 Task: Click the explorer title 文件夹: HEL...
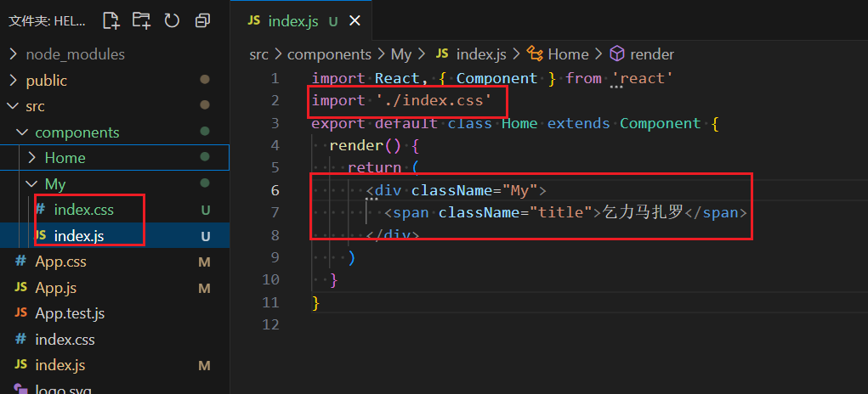[47, 21]
